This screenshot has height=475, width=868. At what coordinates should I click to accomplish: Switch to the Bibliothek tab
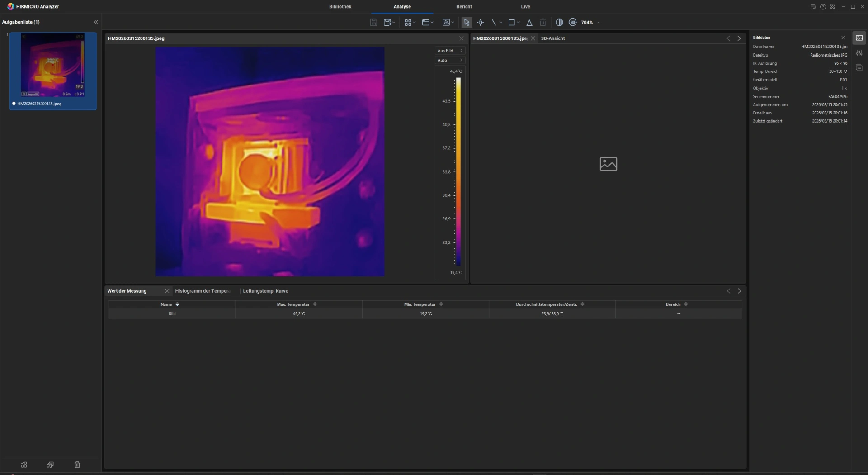(340, 7)
